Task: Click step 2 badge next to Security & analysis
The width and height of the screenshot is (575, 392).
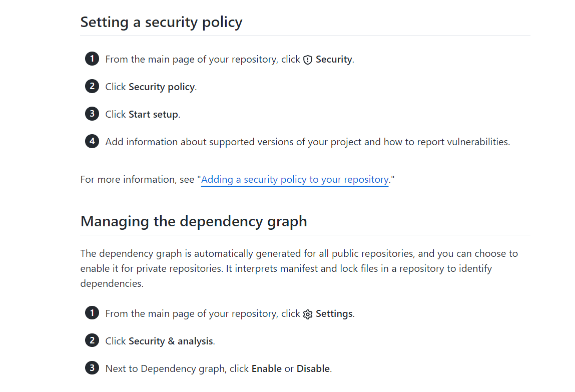Action: point(92,341)
